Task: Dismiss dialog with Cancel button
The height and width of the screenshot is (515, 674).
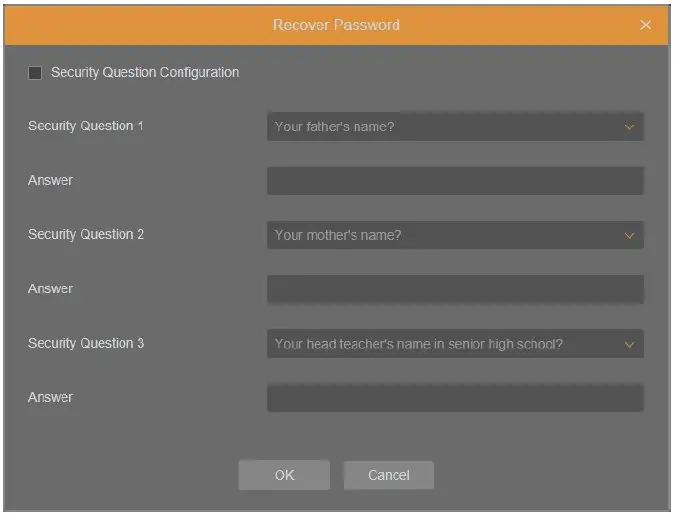Action: click(389, 475)
